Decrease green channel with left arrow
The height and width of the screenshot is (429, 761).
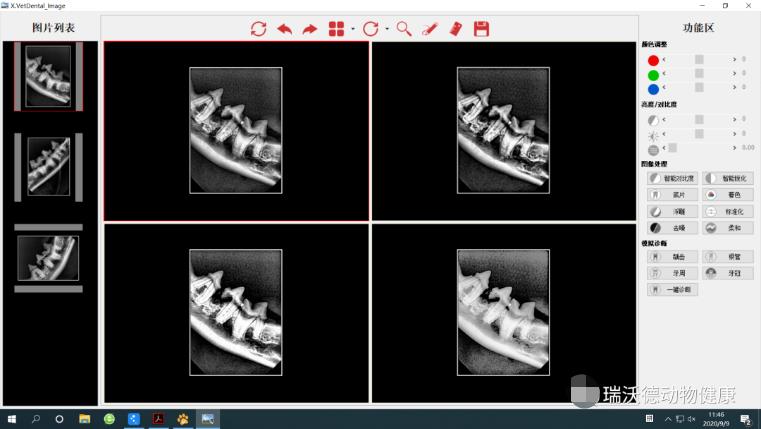[x=664, y=73]
